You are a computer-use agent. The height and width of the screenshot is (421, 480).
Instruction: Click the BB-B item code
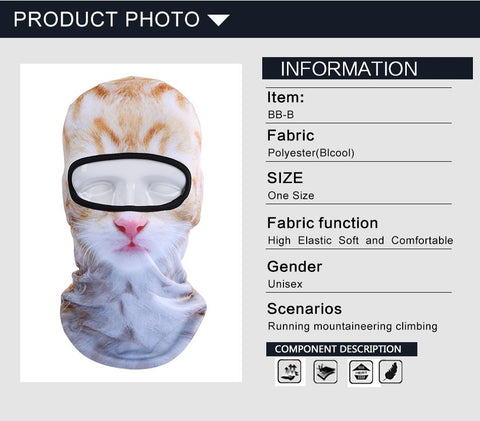tap(281, 115)
